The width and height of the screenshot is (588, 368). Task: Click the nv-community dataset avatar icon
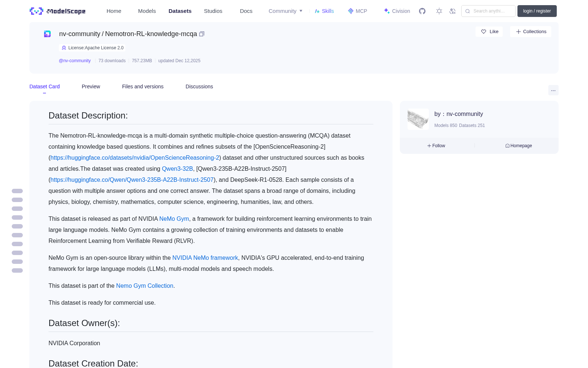(47, 34)
